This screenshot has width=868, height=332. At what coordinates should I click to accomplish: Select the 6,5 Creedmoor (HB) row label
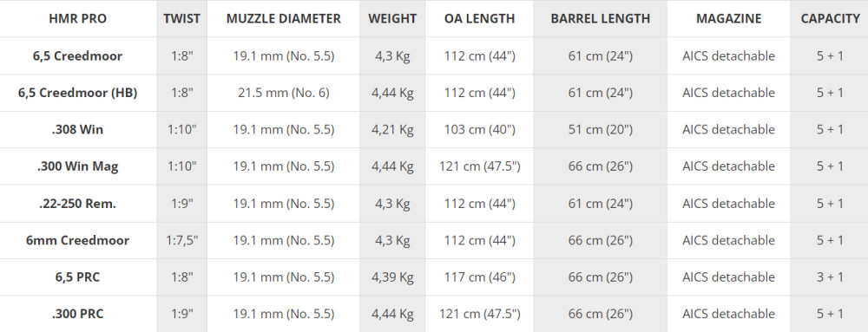tap(77, 93)
